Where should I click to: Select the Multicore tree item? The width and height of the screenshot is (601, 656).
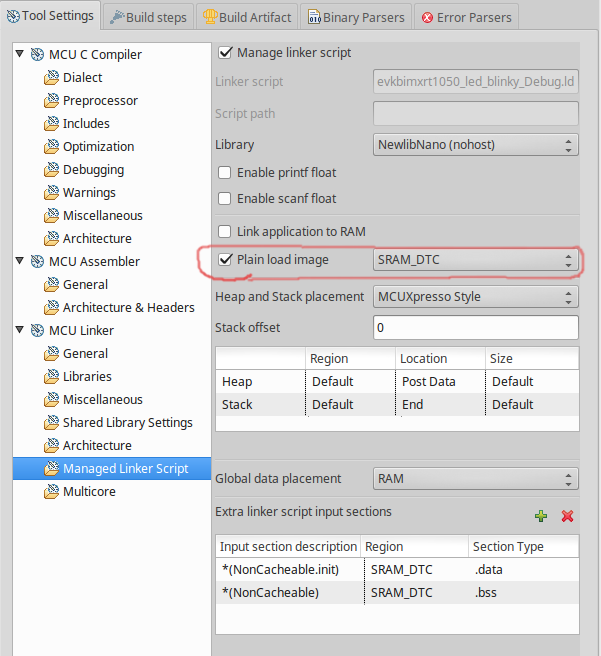(89, 492)
